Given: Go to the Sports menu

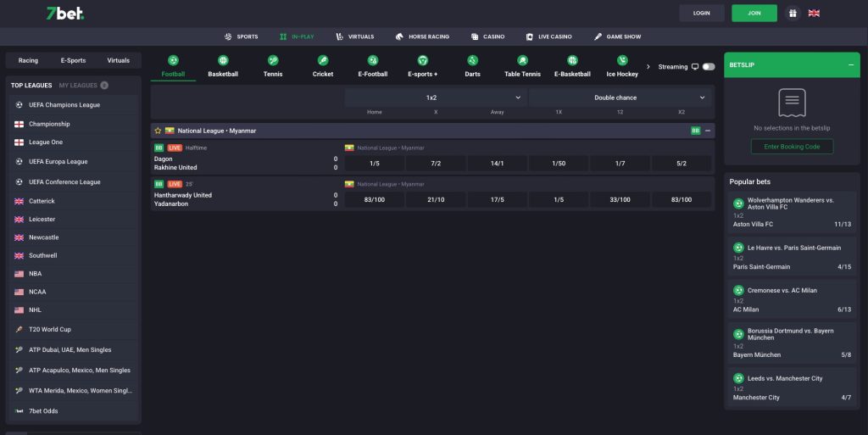Looking at the screenshot, I should (x=241, y=36).
